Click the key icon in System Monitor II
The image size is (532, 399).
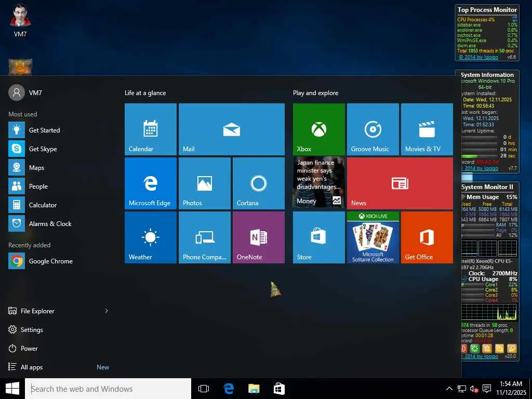tap(512, 348)
